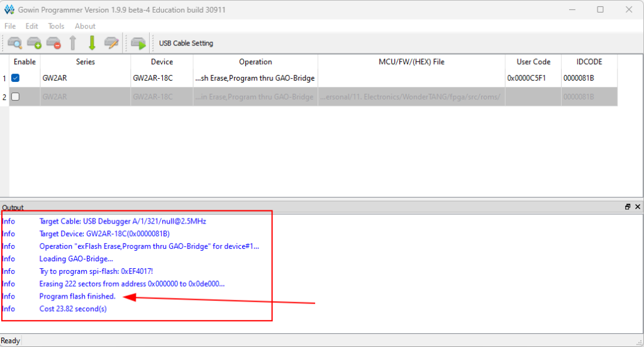The width and height of the screenshot is (644, 347).
Task: Move device up with gray arrow
Action: point(73,43)
